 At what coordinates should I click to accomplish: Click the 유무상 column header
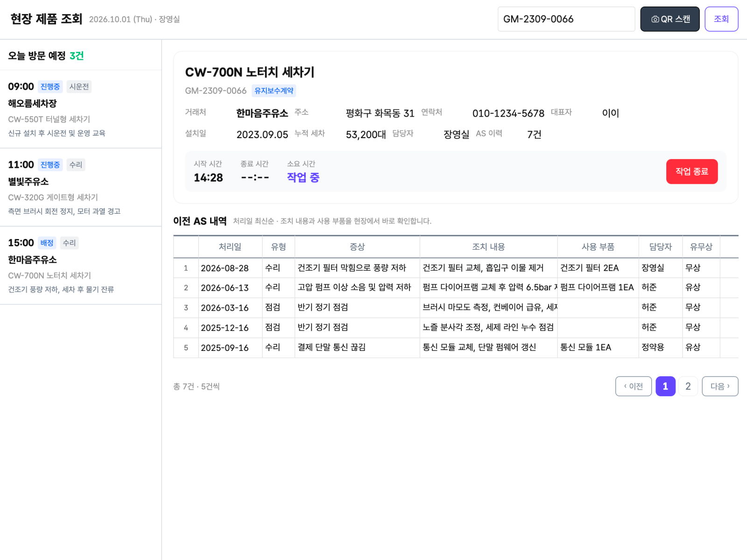[701, 247]
